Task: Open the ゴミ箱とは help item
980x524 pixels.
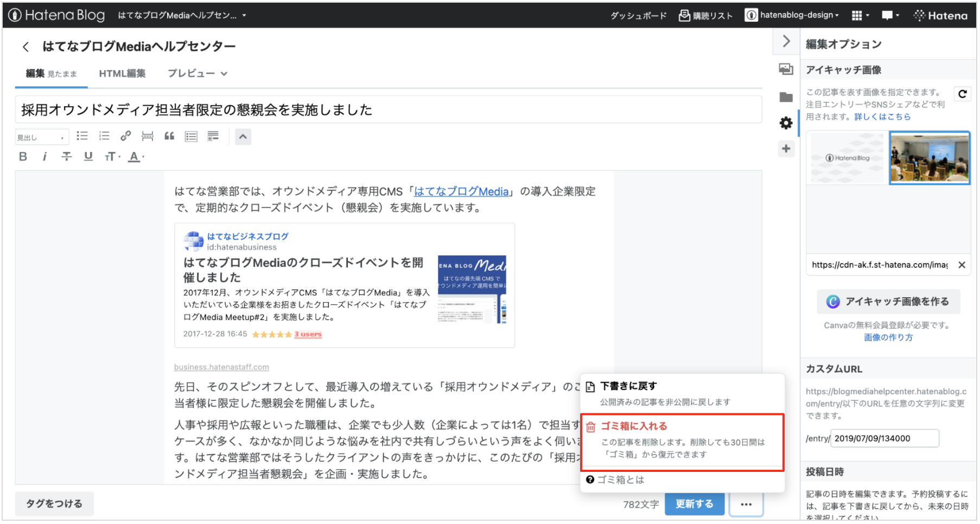Action: [x=615, y=480]
